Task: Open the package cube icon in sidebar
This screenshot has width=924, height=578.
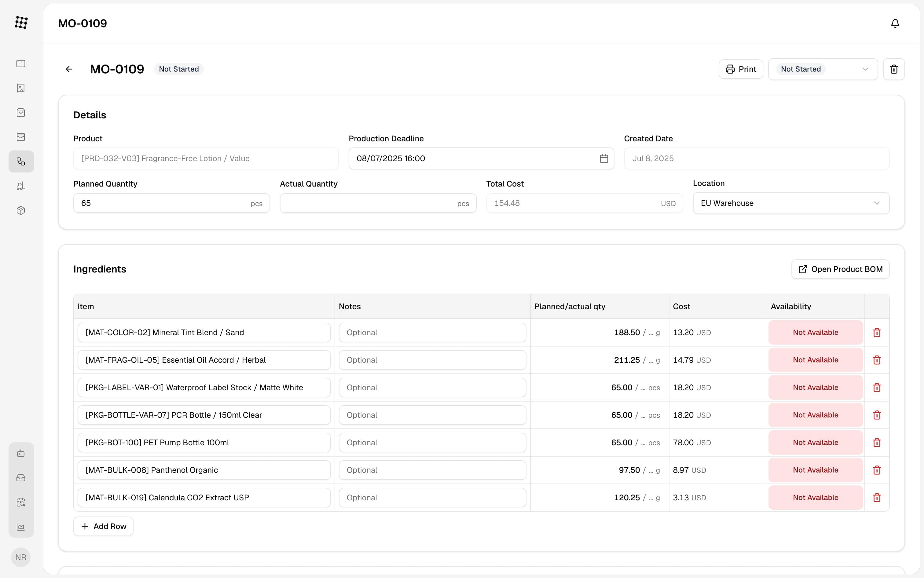Action: (21, 210)
